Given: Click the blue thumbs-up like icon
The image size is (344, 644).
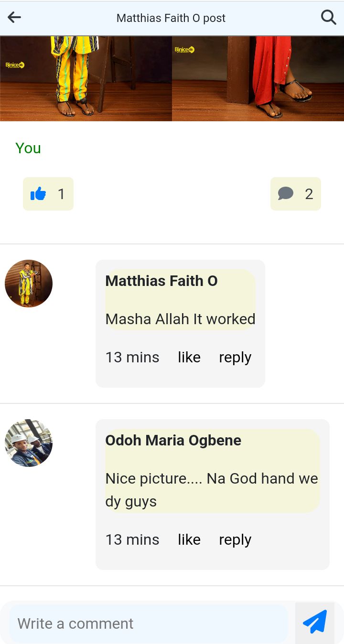Looking at the screenshot, I should 38,194.
